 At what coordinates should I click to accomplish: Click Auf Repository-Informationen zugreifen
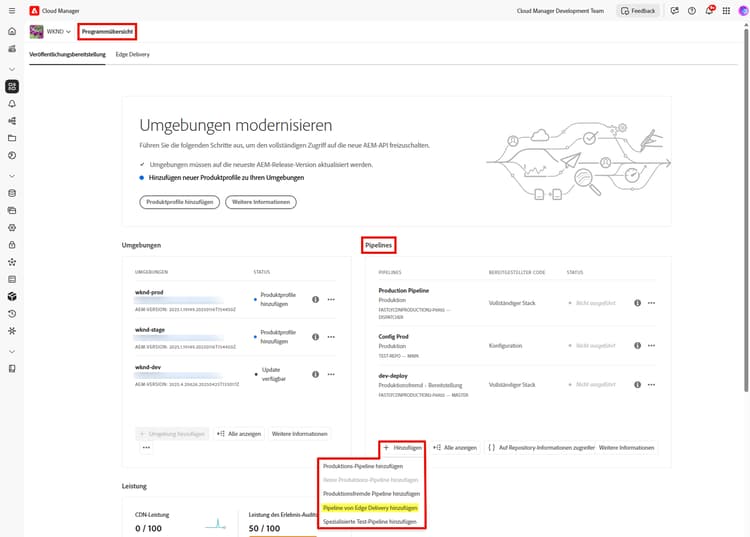pos(541,448)
